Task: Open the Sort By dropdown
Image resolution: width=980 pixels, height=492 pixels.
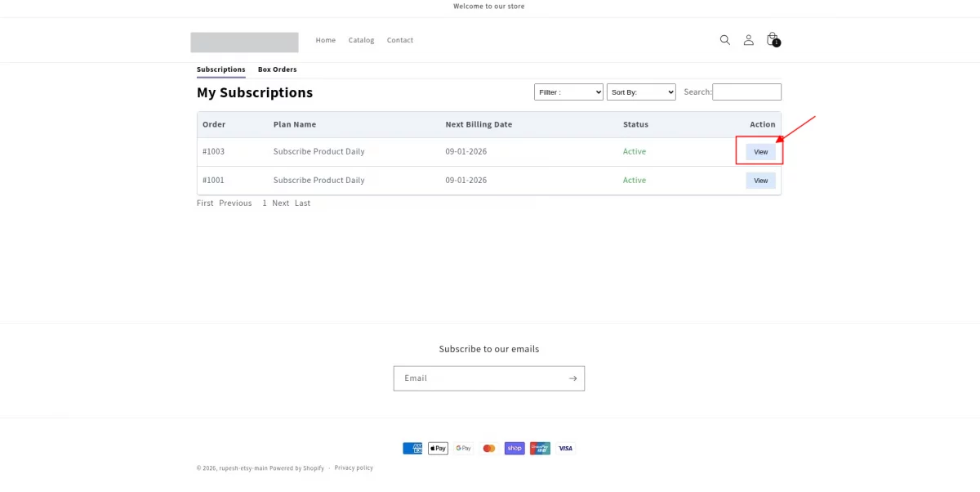Action: (x=641, y=92)
